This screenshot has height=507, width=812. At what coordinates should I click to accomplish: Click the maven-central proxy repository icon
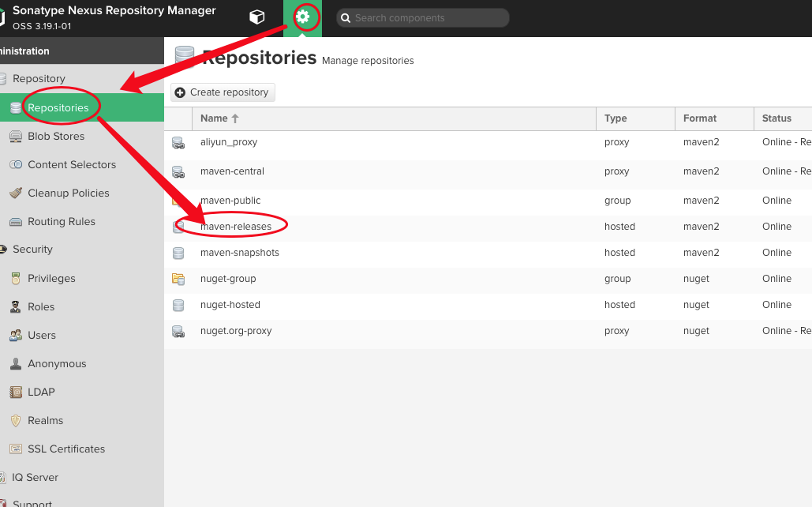coord(178,172)
